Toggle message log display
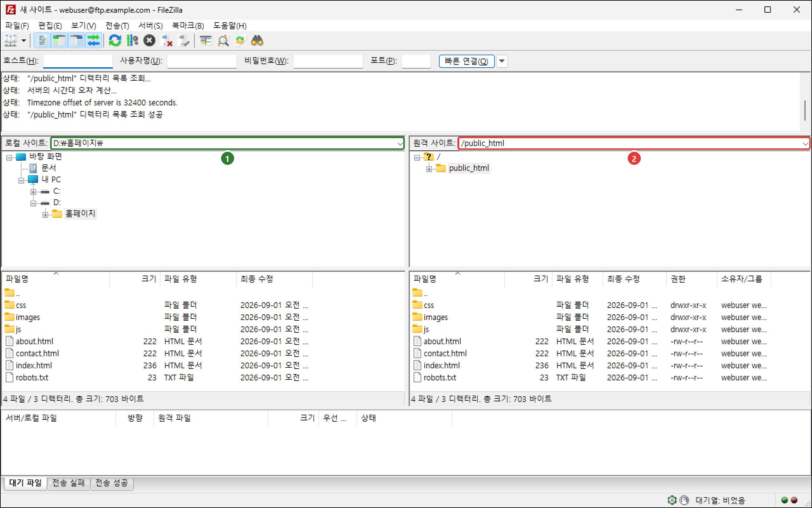This screenshot has height=508, width=812. [x=42, y=41]
